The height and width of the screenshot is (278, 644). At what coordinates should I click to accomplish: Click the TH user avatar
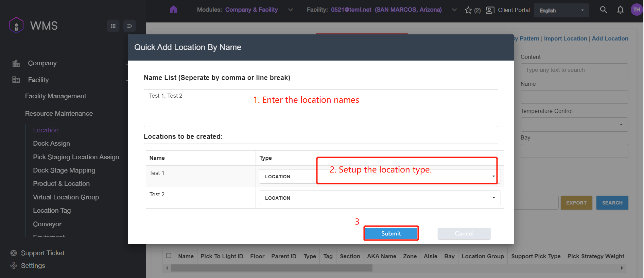636,10
